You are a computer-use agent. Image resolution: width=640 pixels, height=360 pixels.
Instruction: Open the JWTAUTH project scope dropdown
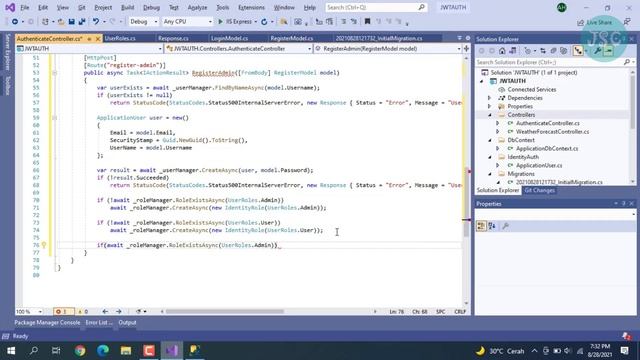89,49
